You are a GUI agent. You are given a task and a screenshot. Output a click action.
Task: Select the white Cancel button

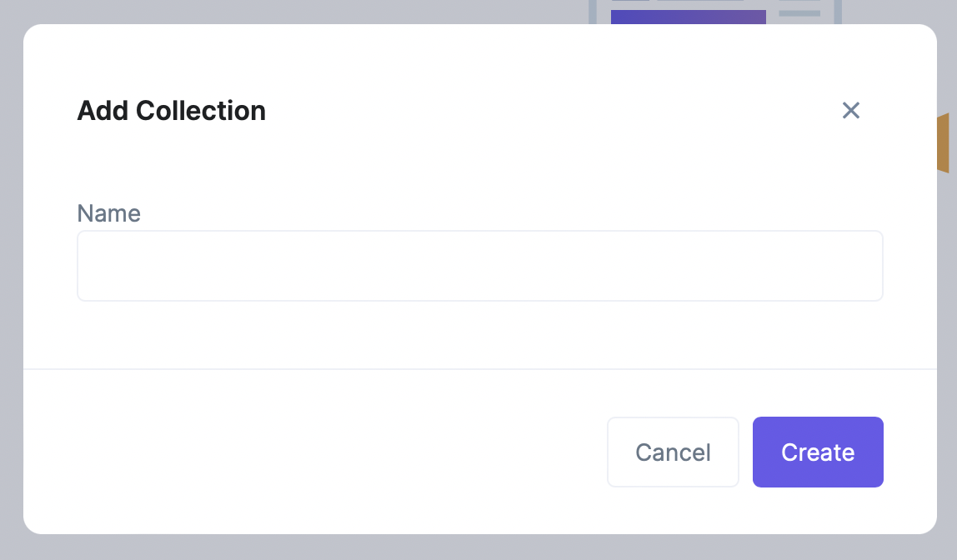[x=673, y=452]
